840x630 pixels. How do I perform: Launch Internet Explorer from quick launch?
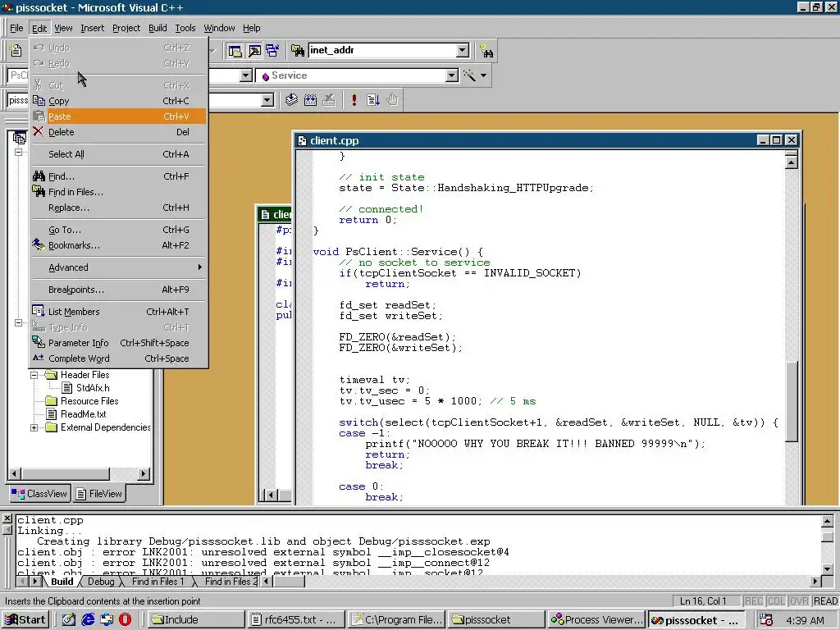click(x=88, y=620)
